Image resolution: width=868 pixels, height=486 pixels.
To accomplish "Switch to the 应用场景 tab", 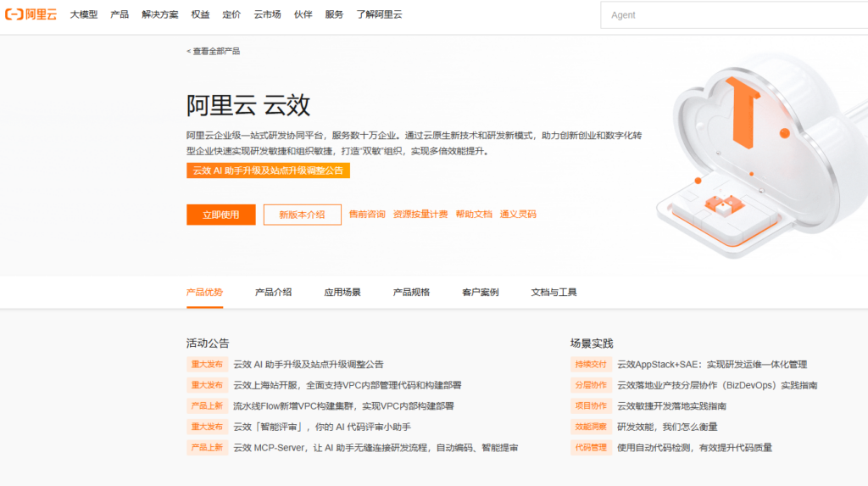I will (x=342, y=292).
